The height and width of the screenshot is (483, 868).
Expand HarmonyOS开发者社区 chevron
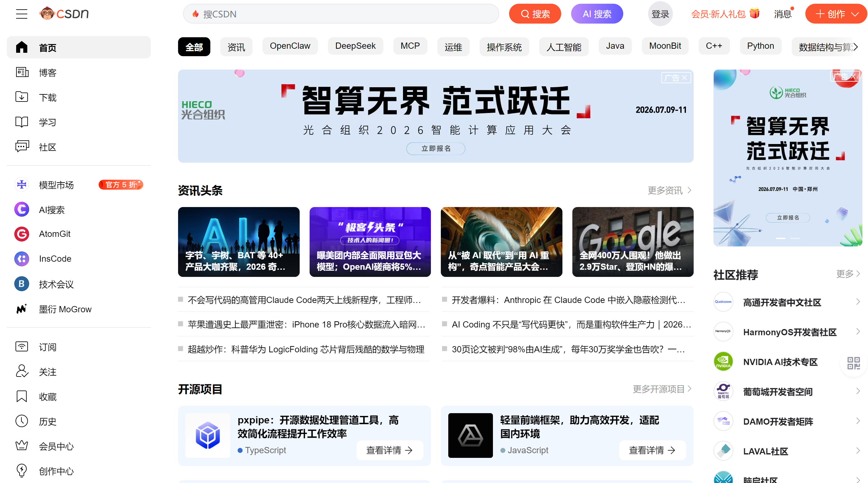tap(858, 332)
